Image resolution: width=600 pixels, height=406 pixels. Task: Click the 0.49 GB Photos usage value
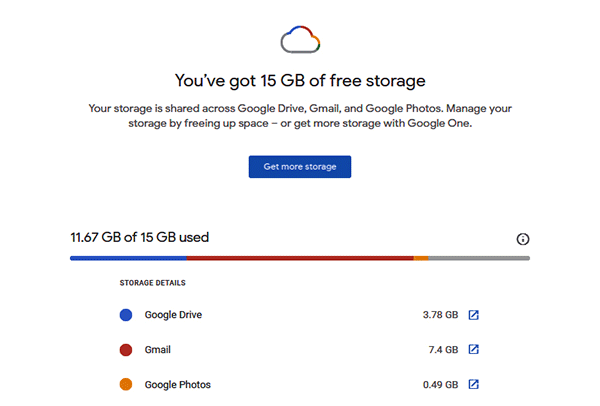(440, 384)
